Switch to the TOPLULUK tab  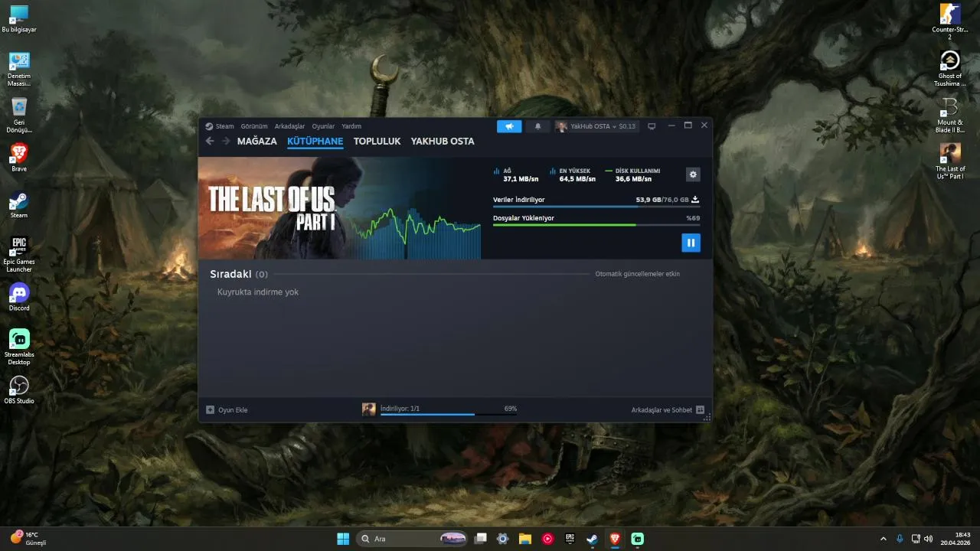(x=377, y=142)
